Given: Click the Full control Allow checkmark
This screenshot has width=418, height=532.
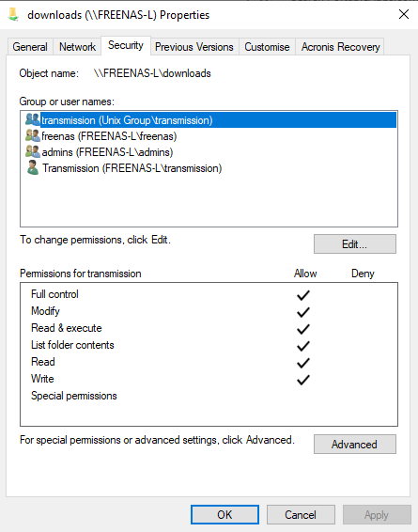Looking at the screenshot, I should pyautogui.click(x=303, y=295).
